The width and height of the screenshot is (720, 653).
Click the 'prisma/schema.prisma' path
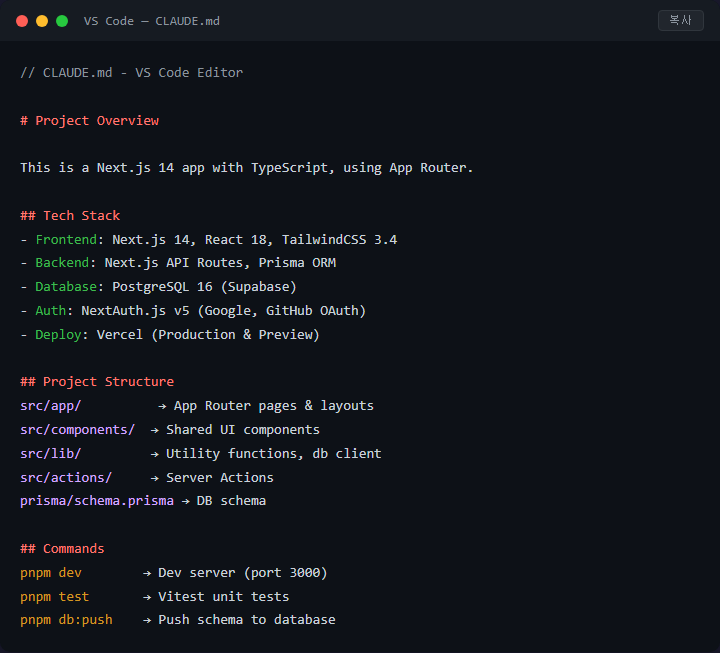pos(97,501)
